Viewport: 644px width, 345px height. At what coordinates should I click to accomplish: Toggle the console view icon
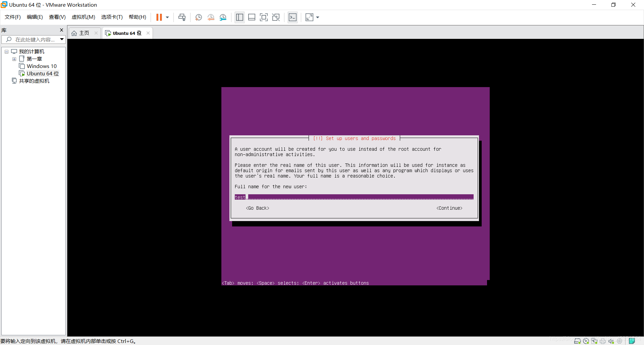pyautogui.click(x=293, y=17)
